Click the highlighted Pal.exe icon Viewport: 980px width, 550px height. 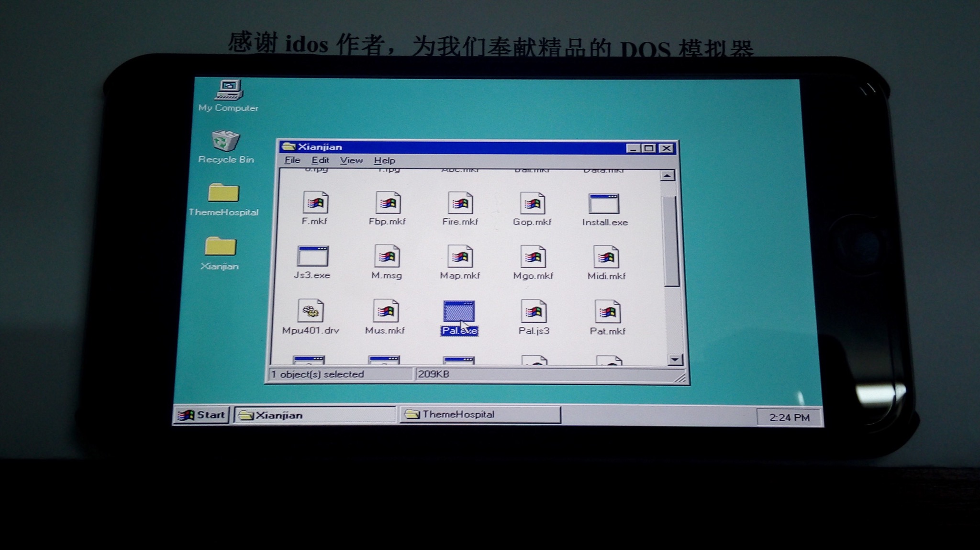click(x=459, y=312)
